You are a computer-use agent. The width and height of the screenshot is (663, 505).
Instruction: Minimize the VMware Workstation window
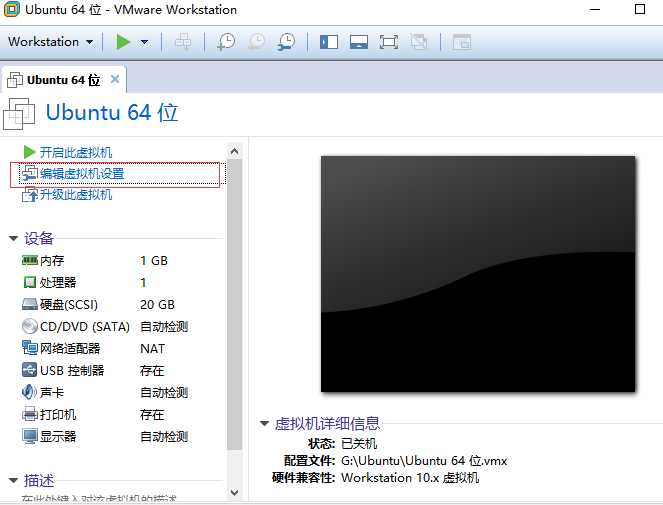[595, 9]
